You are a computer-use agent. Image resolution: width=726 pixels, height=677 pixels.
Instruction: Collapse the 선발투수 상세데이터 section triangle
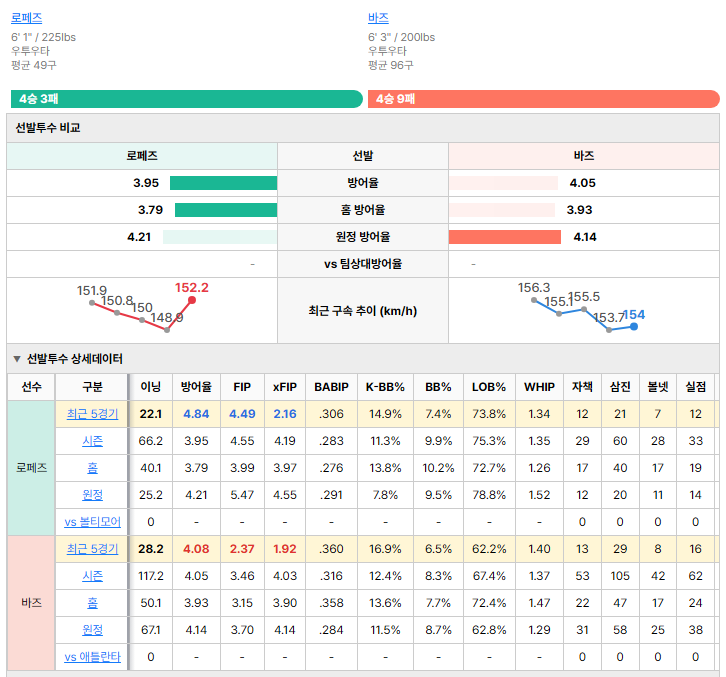click(17, 359)
